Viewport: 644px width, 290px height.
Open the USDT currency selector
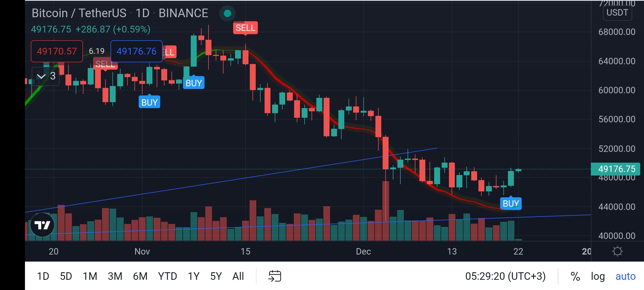[617, 13]
